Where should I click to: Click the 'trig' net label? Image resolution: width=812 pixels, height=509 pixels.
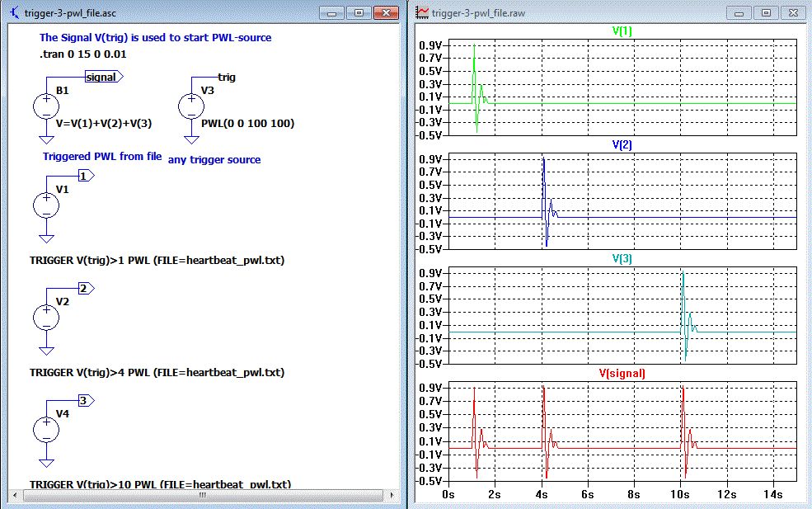pos(226,77)
